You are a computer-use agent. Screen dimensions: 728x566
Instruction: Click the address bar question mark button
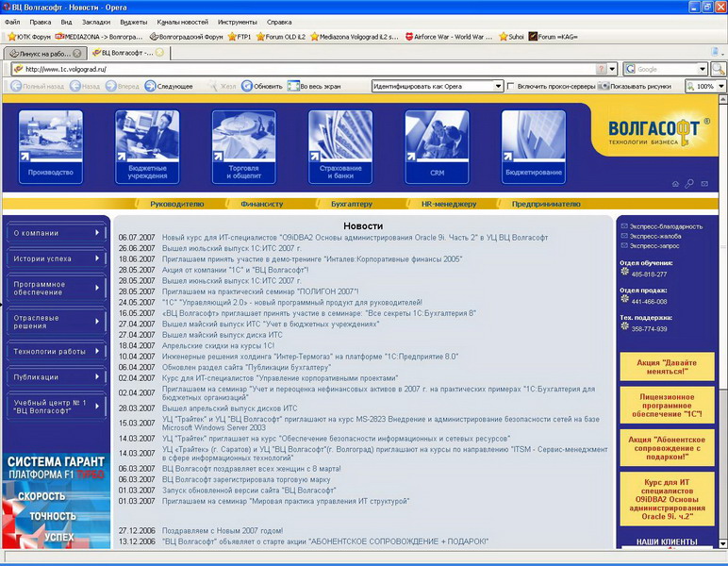click(x=602, y=69)
